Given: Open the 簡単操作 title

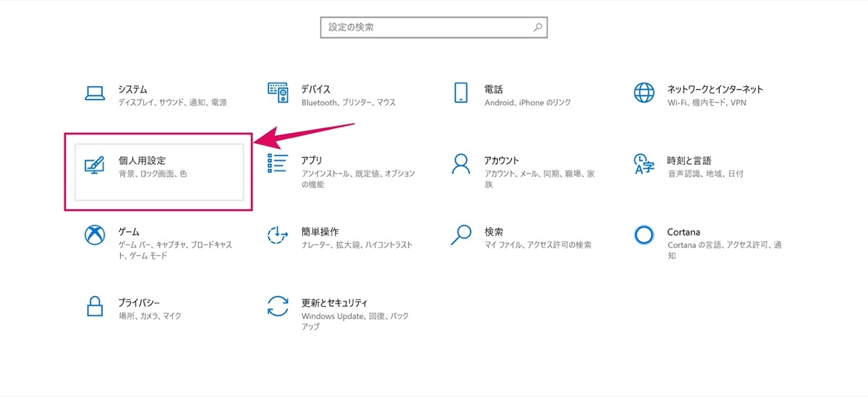Looking at the screenshot, I should (320, 231).
